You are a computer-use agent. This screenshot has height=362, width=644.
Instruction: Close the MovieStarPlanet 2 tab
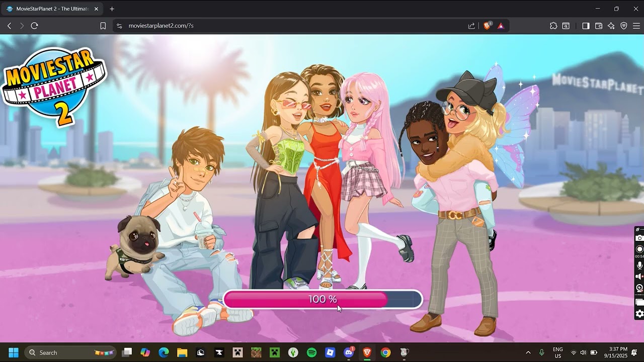pyautogui.click(x=96, y=9)
